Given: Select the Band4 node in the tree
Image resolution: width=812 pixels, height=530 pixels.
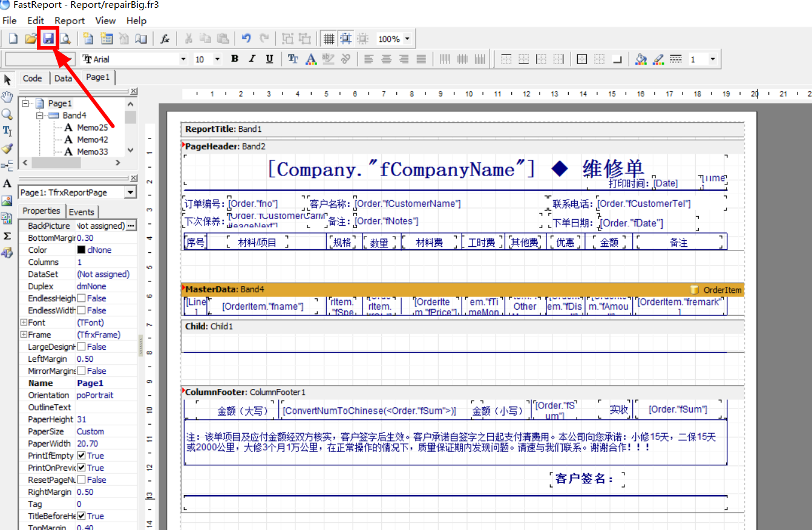Looking at the screenshot, I should 74,116.
